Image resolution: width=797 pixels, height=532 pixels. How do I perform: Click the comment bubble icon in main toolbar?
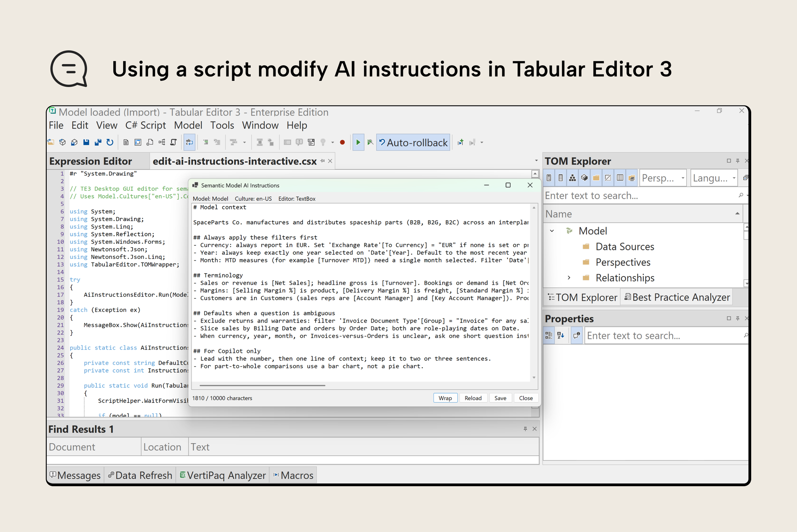pyautogui.click(x=299, y=142)
